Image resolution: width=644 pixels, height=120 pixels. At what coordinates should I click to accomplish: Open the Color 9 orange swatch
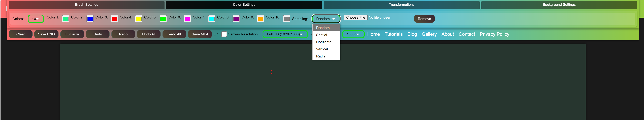coord(261,19)
